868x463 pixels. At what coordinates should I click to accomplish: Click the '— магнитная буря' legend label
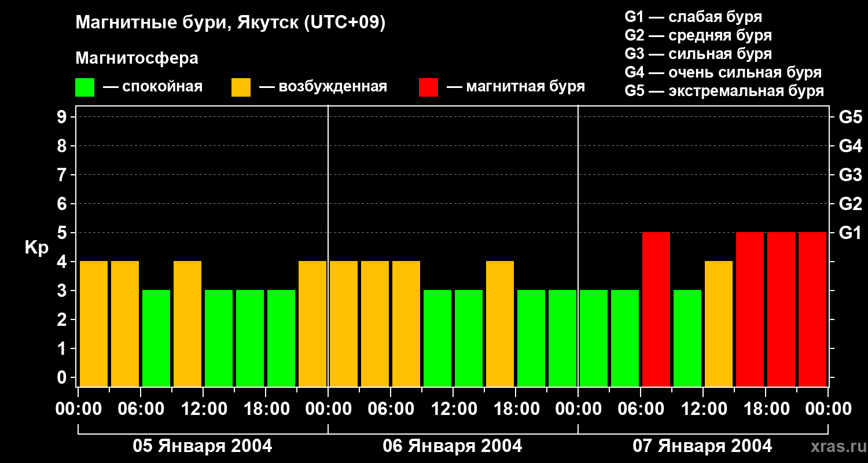coord(516,87)
